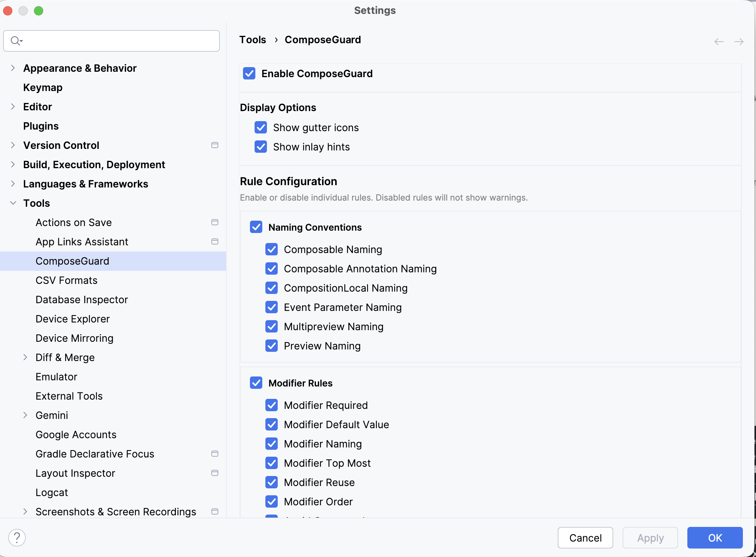Expand Diff & Merge subsection
Image resolution: width=756 pixels, height=557 pixels.
pyautogui.click(x=25, y=357)
